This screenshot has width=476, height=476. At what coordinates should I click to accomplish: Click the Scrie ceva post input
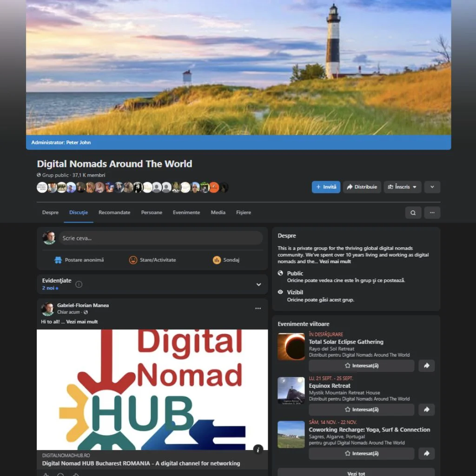point(161,238)
